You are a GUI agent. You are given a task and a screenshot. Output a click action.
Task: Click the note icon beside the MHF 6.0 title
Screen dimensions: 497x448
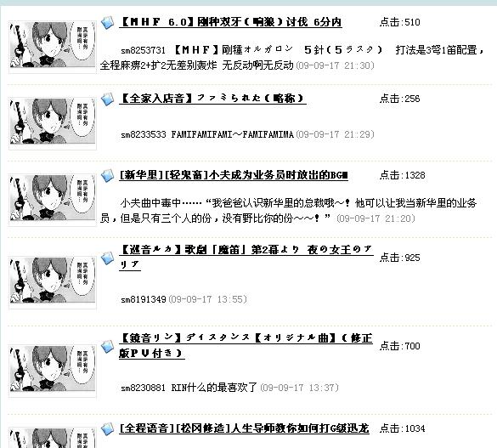[107, 22]
